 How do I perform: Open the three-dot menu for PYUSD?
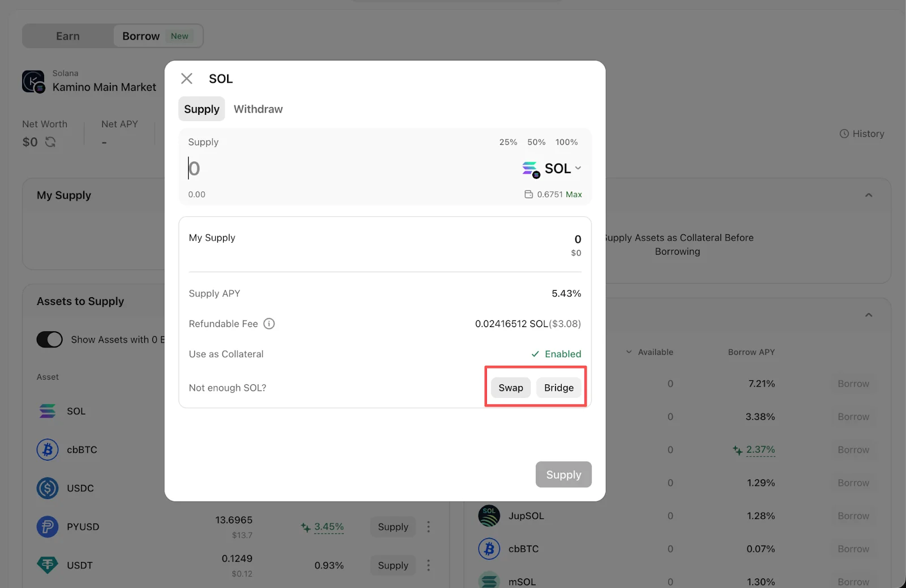click(x=429, y=527)
